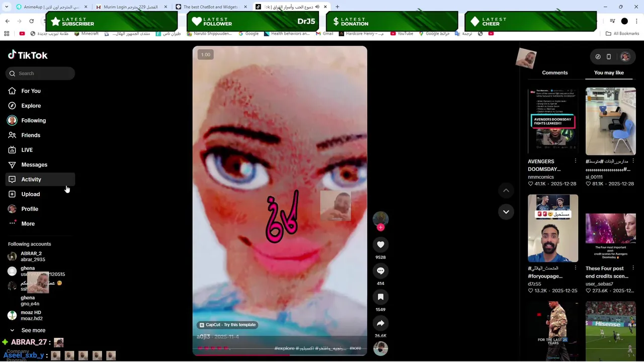Screen dimensions: 644x362
Task: Click the browser back arrow
Action: click(x=7, y=21)
